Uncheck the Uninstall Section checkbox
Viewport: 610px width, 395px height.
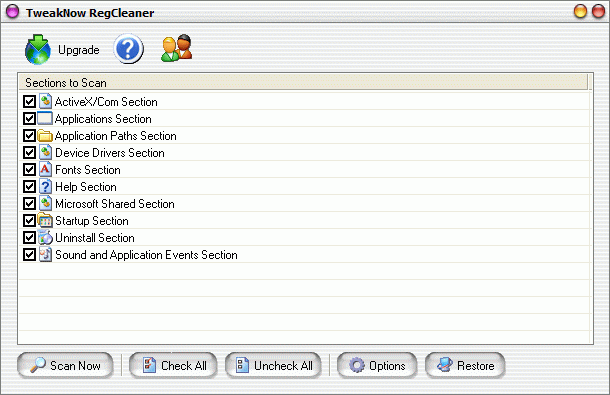[x=29, y=237]
